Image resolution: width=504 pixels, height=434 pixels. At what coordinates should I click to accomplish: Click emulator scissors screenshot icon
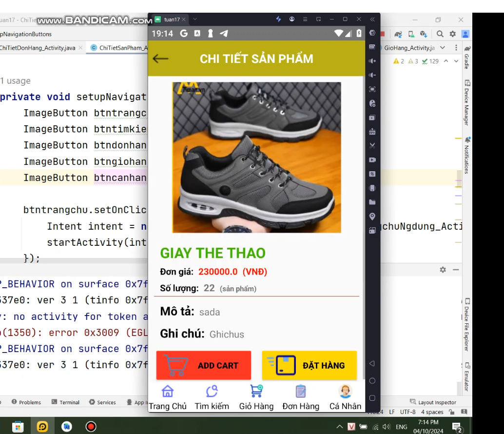(x=372, y=146)
